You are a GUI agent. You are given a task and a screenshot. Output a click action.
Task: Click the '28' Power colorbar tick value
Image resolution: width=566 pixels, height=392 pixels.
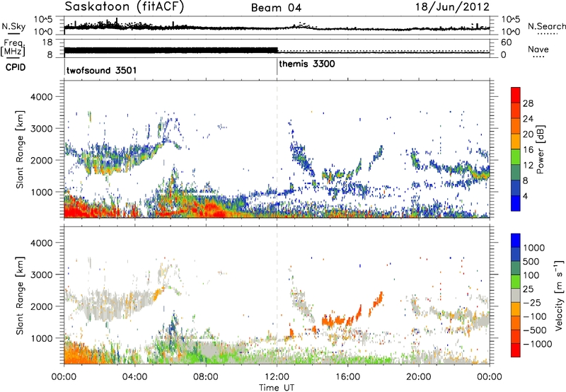pyautogui.click(x=528, y=103)
